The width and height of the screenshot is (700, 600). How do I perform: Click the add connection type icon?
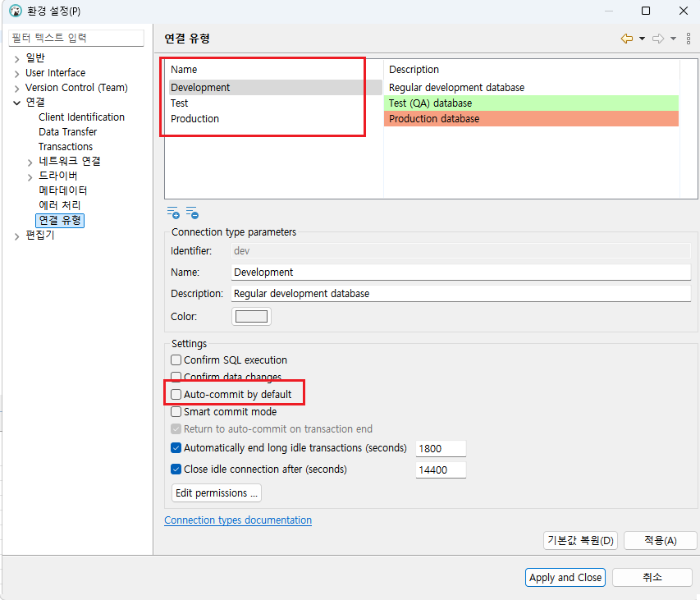173,213
